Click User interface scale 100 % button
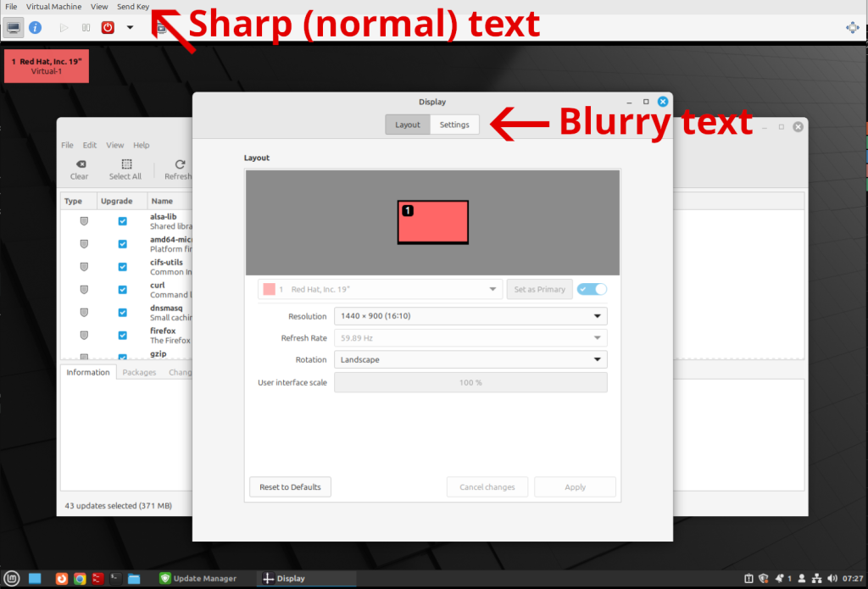This screenshot has width=868, height=589. coord(470,382)
